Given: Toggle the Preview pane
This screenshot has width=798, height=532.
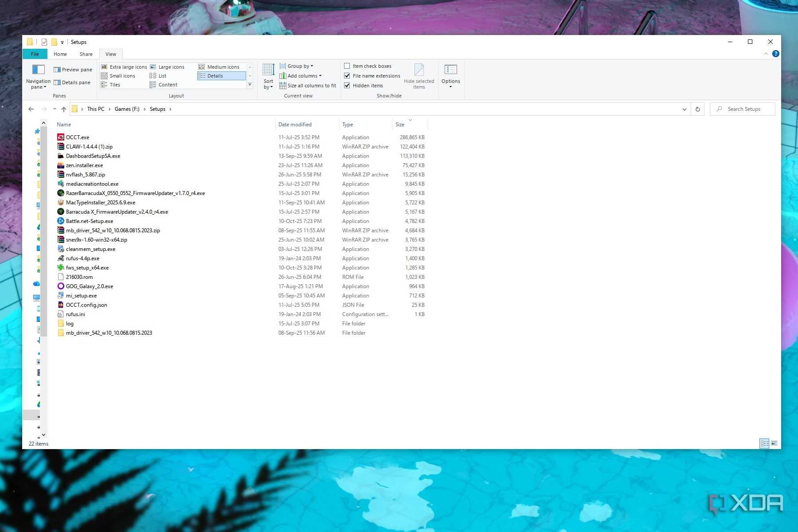Looking at the screenshot, I should (73, 70).
